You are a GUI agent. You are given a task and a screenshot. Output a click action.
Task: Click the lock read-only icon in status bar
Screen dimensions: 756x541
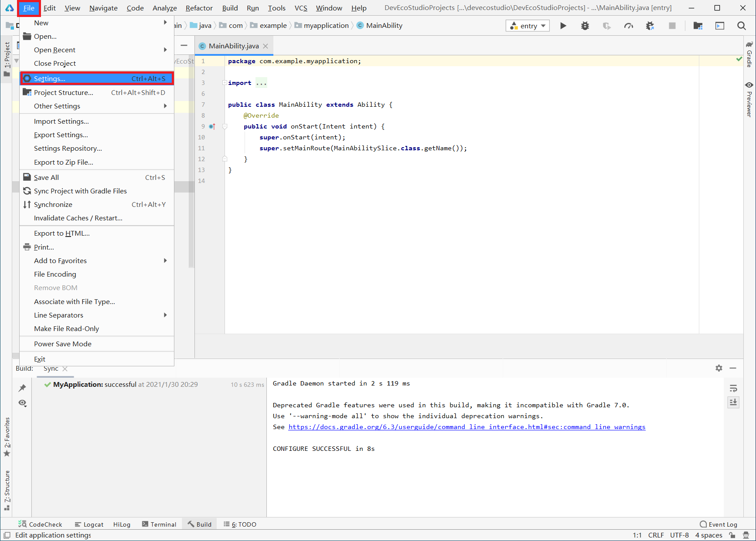coord(732,535)
